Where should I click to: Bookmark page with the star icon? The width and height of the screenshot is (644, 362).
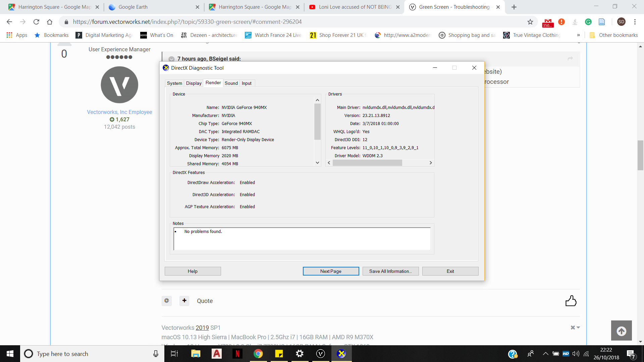[530, 22]
